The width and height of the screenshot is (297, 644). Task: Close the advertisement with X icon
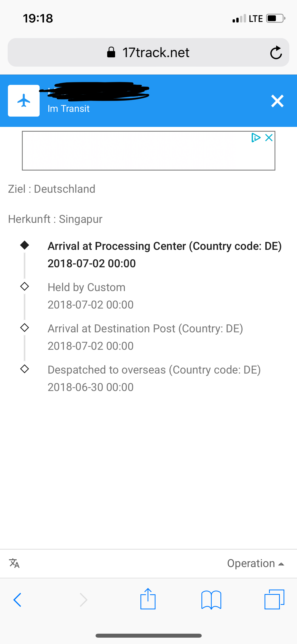click(x=269, y=138)
